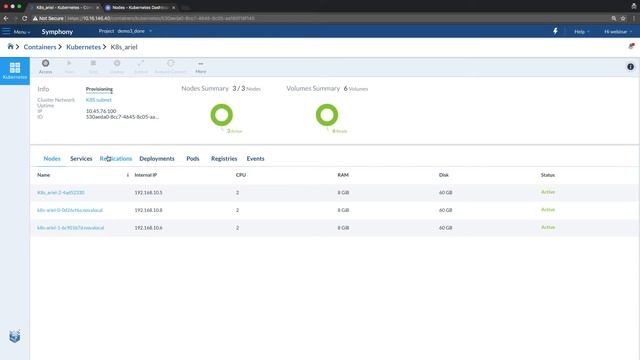Switch to the Services tab

(81, 158)
